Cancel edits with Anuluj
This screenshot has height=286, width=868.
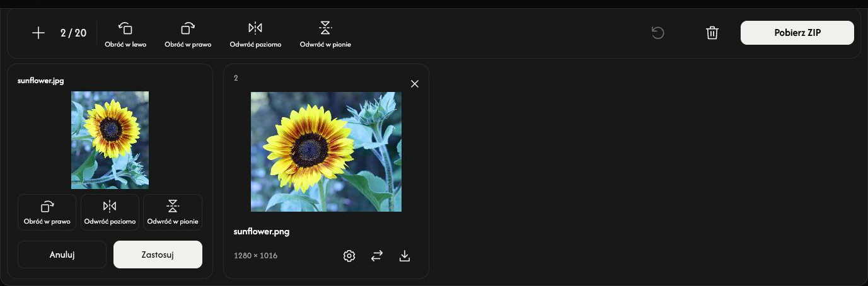click(62, 255)
